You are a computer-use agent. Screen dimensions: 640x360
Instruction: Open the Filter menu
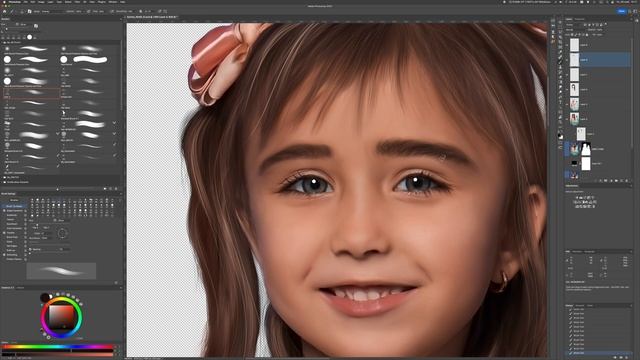(x=77, y=2)
